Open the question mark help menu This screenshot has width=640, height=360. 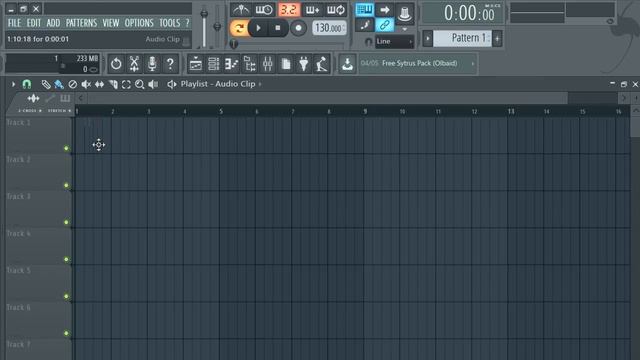(187, 23)
